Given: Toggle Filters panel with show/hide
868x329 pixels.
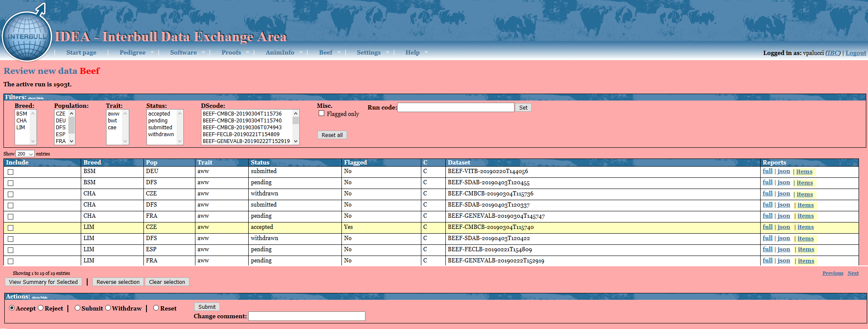Looking at the screenshot, I should click(36, 98).
